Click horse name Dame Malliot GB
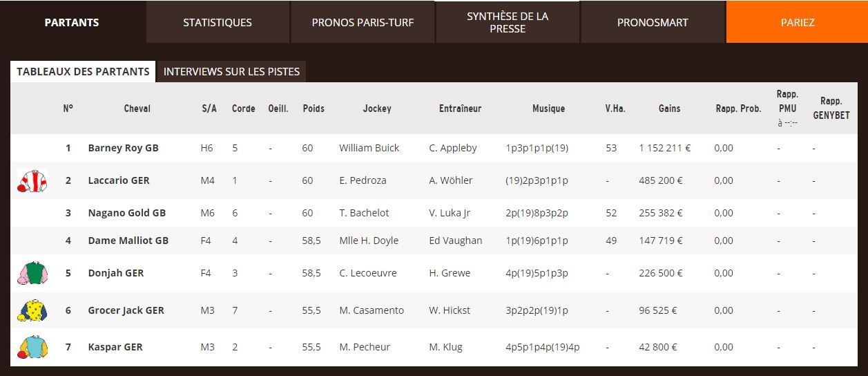The width and height of the screenshot is (868, 376). [128, 241]
